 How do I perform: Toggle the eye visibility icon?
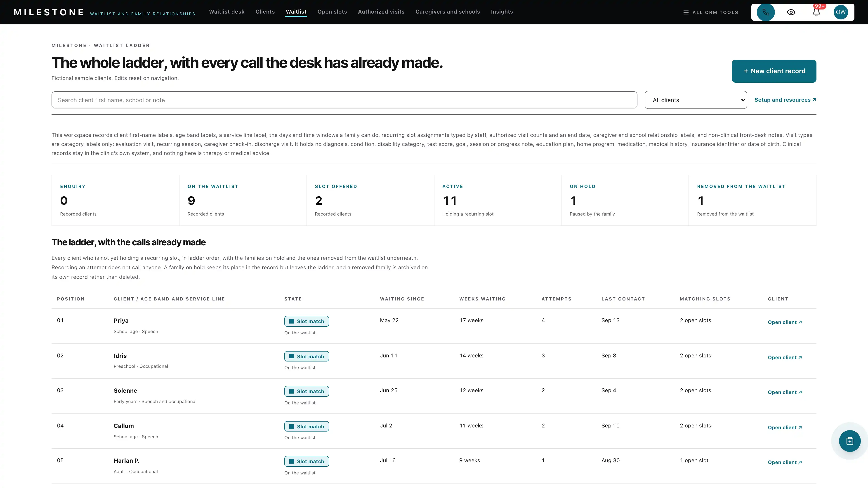click(791, 12)
